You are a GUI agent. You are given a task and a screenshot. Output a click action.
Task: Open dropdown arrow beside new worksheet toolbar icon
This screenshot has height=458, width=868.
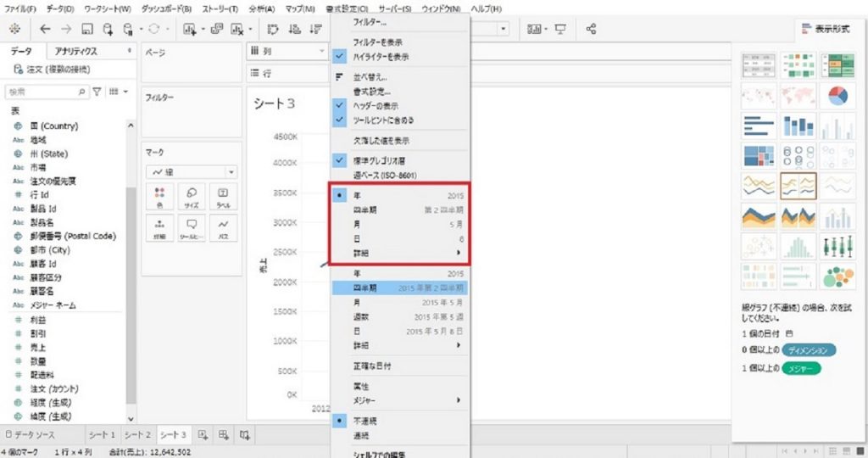pyautogui.click(x=203, y=29)
